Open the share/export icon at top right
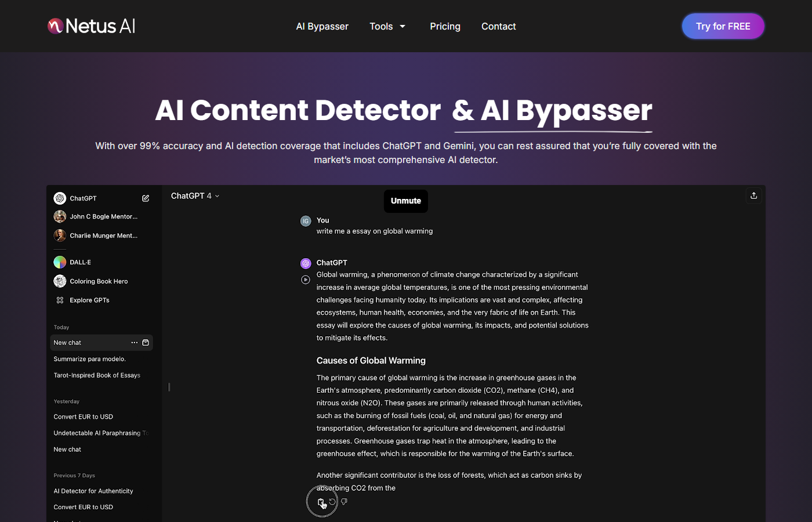812x522 pixels. 753,195
